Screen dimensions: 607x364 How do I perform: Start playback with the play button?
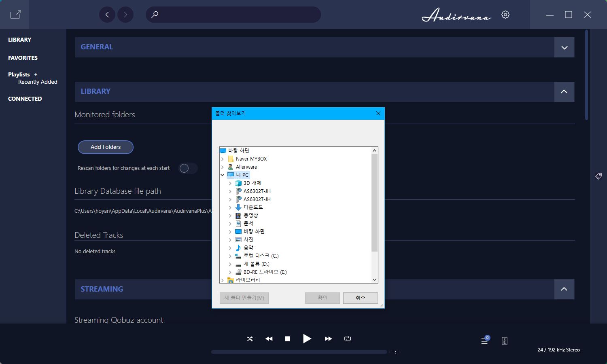pos(307,339)
